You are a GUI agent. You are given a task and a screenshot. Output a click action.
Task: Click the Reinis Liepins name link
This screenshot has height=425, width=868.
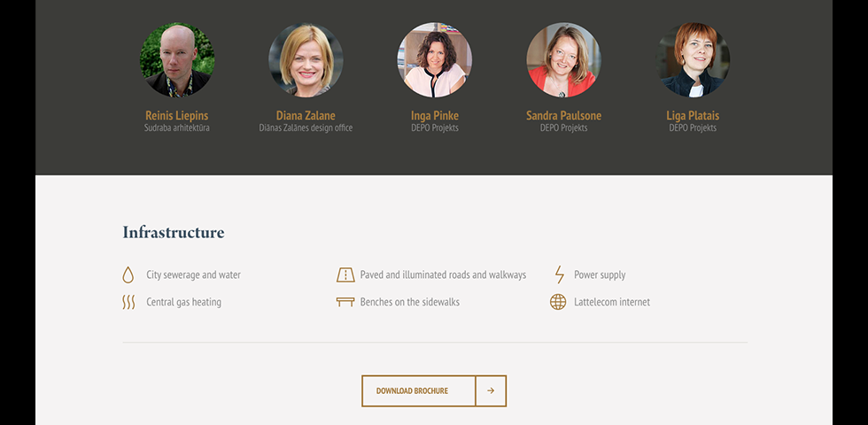(177, 115)
